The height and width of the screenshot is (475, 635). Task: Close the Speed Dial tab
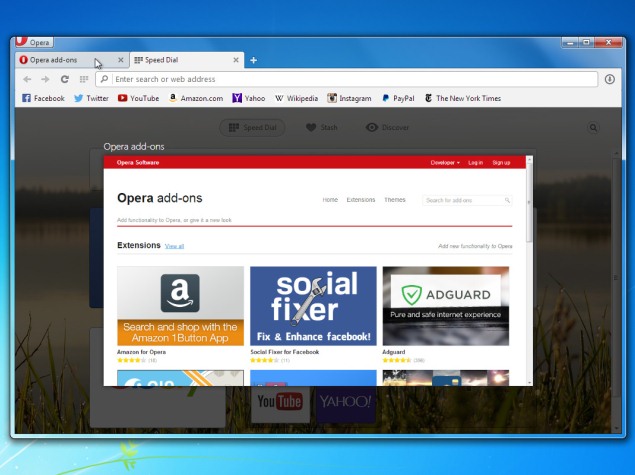click(x=236, y=60)
